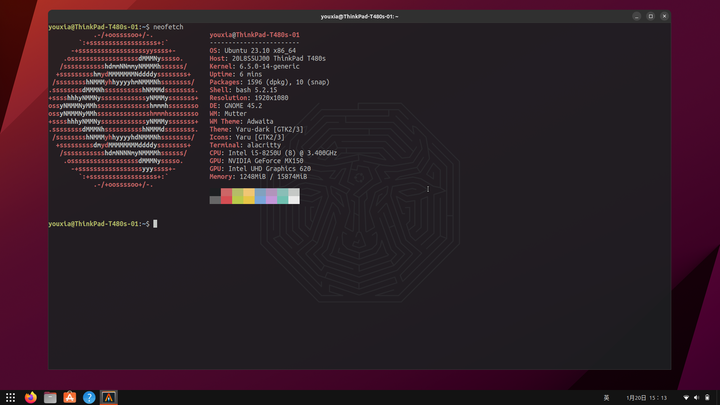Click the "GPU: NVIDIA GeForce MX150" line
This screenshot has height=405, width=720.
pos(256,161)
